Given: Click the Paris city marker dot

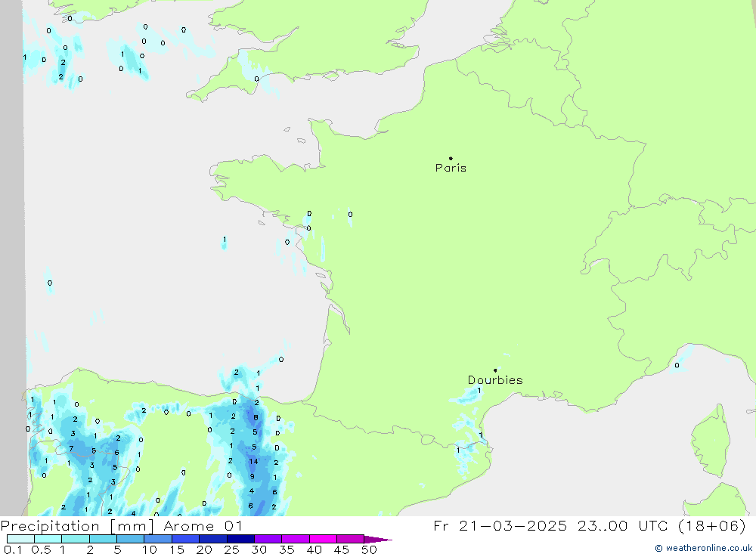Looking at the screenshot, I should click(x=451, y=158).
